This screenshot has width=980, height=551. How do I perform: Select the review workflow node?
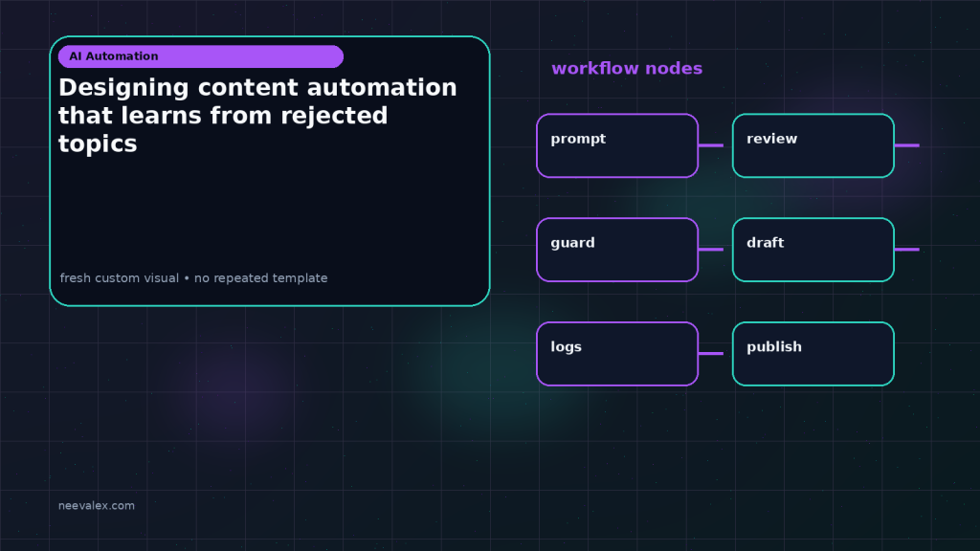coord(813,145)
